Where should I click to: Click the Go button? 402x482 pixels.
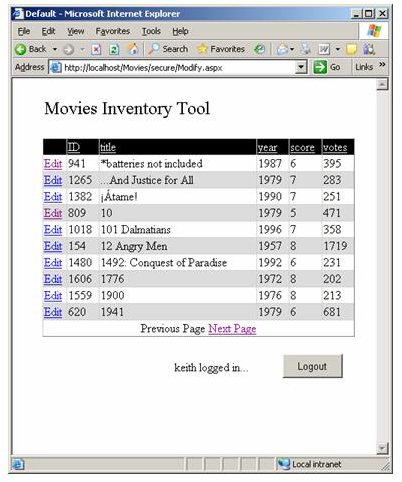[327, 67]
